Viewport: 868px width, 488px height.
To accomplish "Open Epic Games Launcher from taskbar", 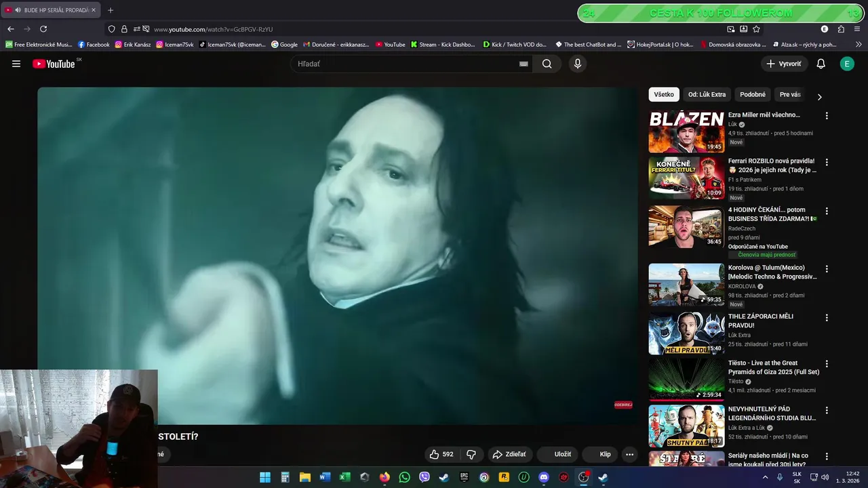I will coord(464,477).
